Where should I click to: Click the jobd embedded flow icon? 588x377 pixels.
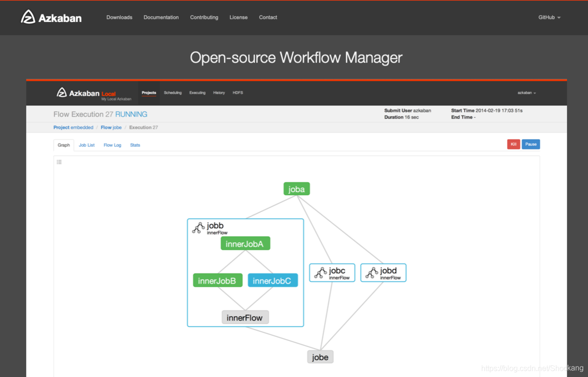pyautogui.click(x=372, y=273)
